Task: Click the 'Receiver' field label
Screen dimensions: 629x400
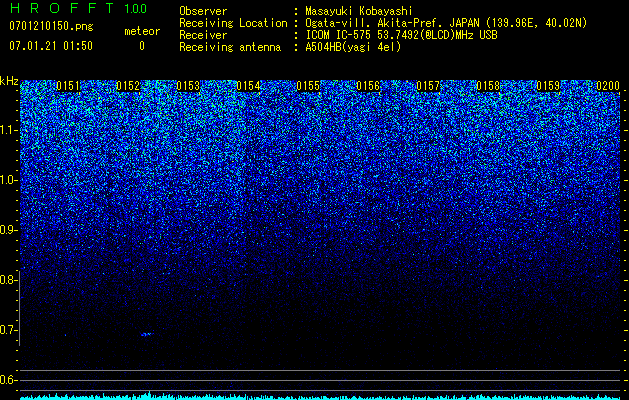Action: point(203,35)
